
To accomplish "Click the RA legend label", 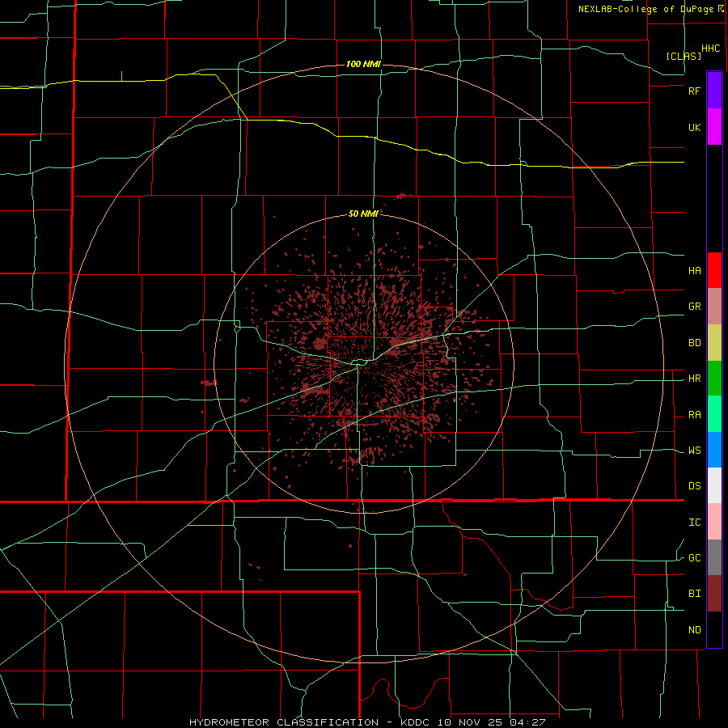I will 695,415.
